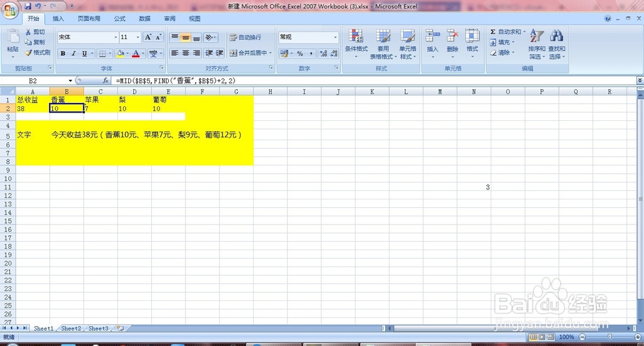The width and height of the screenshot is (644, 346).
Task: Switch to the 公式 ribbon tab
Action: 120,19
